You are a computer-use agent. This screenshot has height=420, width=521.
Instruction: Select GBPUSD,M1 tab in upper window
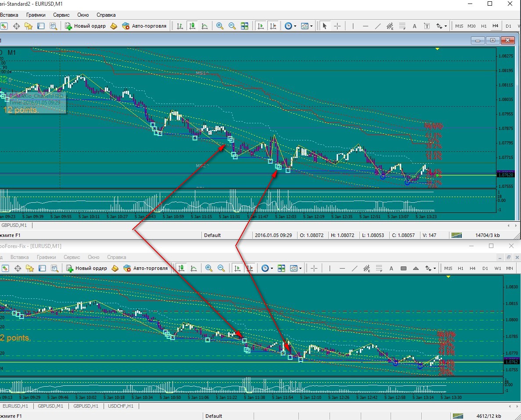14,225
